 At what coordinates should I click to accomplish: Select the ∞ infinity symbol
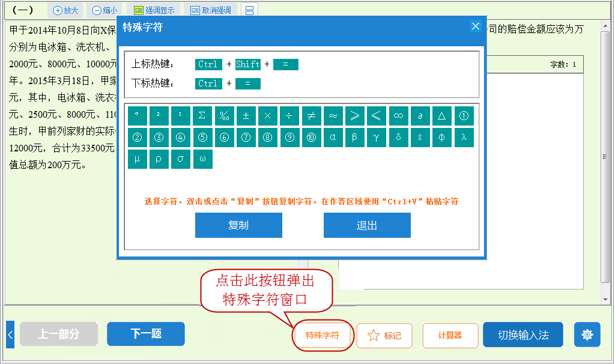(398, 115)
